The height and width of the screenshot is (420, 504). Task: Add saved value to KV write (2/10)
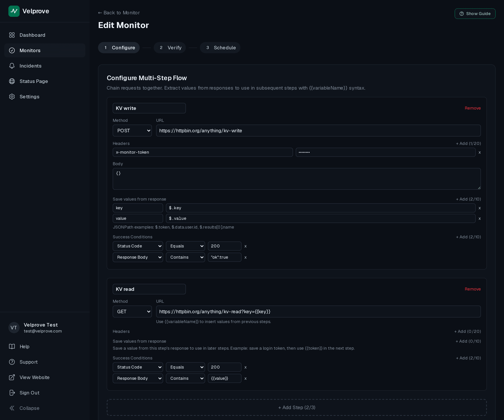(x=468, y=199)
